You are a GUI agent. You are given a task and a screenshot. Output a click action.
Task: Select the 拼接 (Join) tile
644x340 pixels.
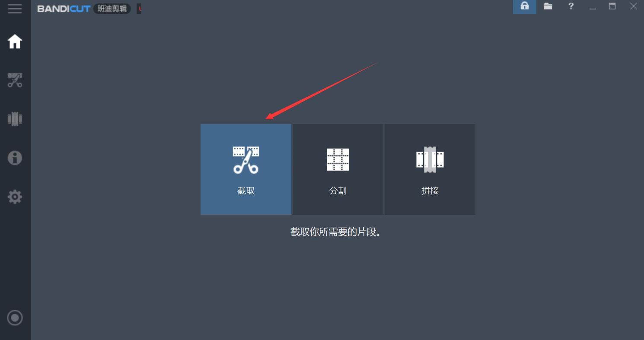tap(430, 169)
